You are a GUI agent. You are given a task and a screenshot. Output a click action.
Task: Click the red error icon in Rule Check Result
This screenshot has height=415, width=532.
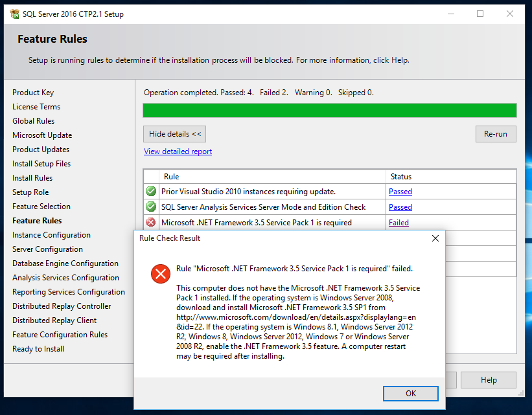coord(161,274)
